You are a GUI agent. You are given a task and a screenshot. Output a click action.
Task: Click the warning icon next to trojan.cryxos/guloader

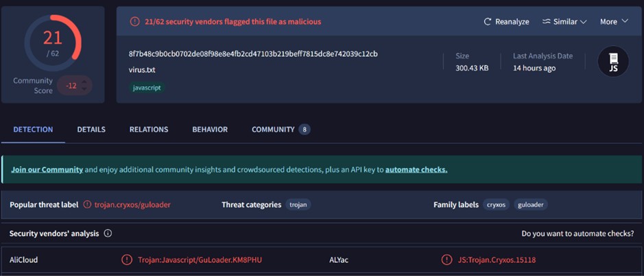coord(87,204)
